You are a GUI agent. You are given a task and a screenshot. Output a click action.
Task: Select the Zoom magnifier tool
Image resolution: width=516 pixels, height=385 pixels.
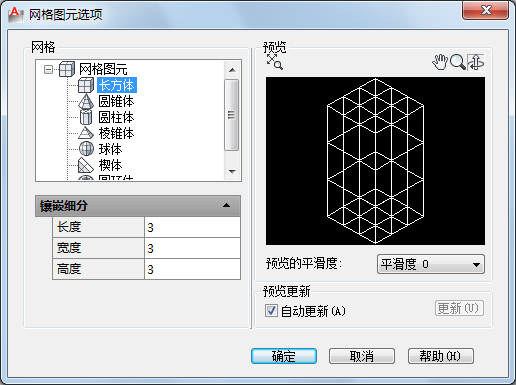click(x=457, y=62)
